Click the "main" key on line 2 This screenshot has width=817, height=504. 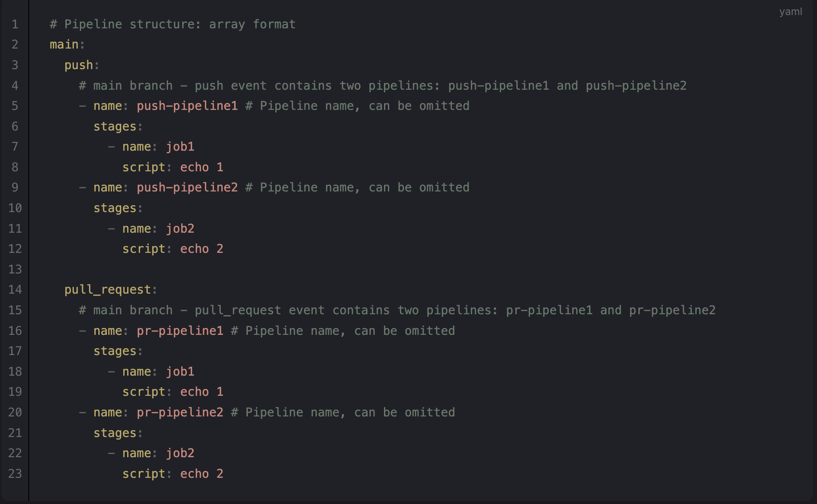pos(64,45)
